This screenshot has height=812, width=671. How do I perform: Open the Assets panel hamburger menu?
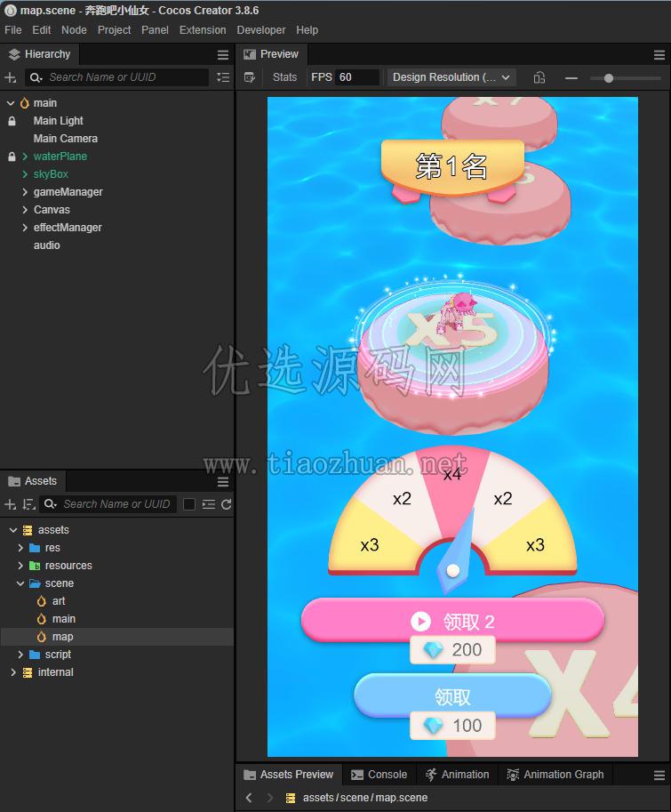click(223, 482)
